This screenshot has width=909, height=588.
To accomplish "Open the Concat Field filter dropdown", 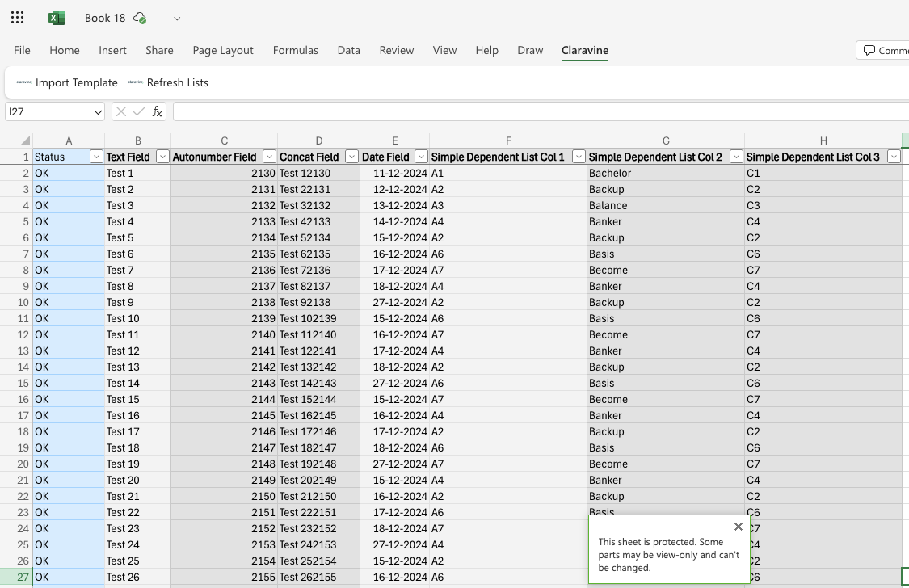I will [x=351, y=157].
